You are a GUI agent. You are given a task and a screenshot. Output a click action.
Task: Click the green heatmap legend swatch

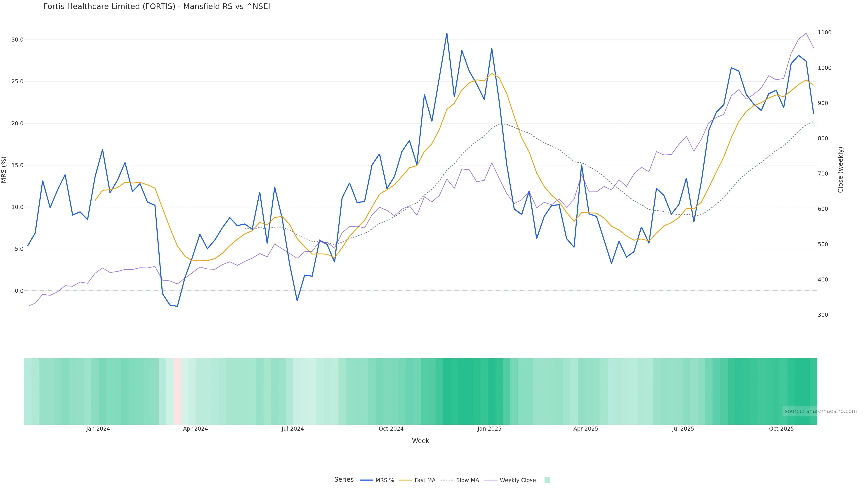(547, 480)
